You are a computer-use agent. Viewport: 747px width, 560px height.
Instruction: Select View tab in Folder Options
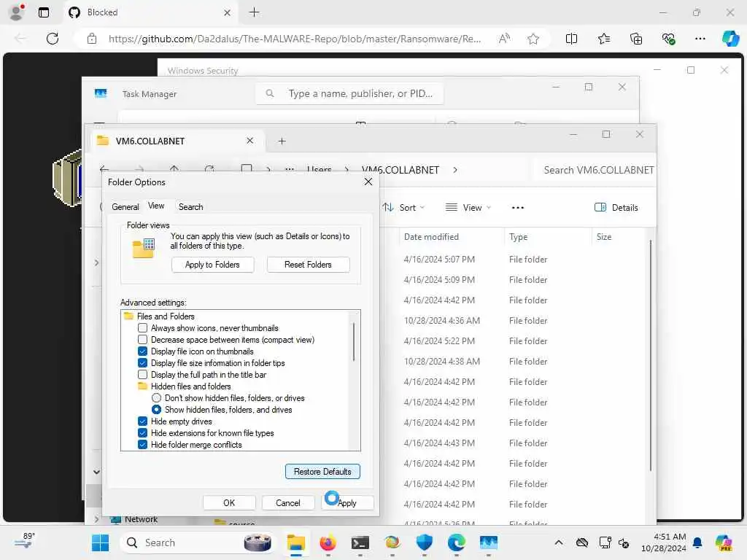(x=156, y=206)
